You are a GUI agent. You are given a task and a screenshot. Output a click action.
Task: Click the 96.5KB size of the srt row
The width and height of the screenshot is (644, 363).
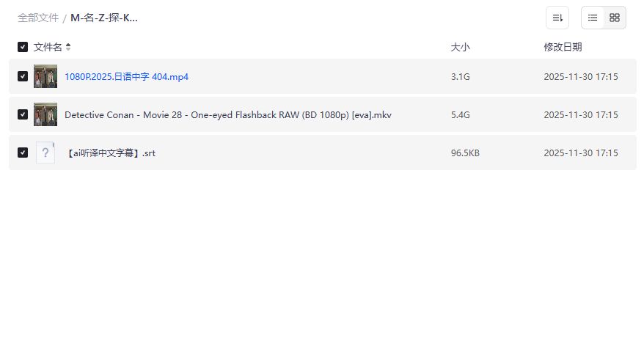(x=465, y=153)
